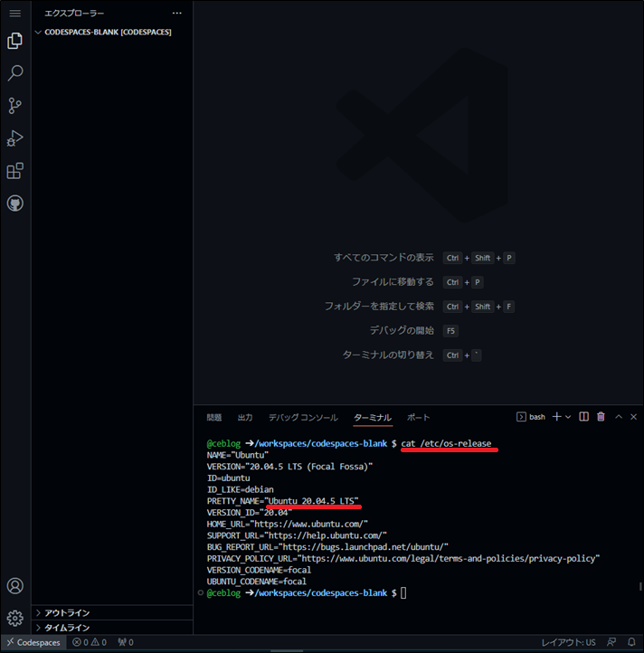Viewport: 644px width, 653px height.
Task: Click the デバッグの開始 hint
Action: (402, 331)
